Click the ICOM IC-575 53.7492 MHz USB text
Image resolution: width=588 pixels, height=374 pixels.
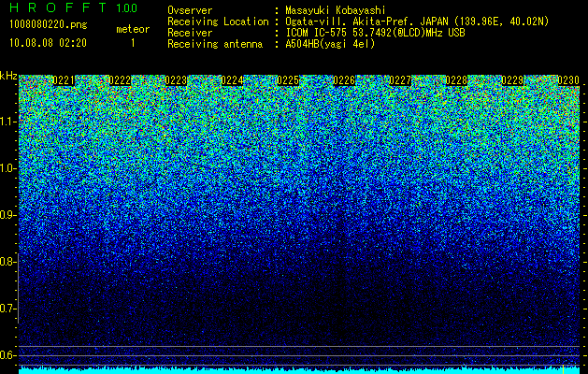click(376, 33)
